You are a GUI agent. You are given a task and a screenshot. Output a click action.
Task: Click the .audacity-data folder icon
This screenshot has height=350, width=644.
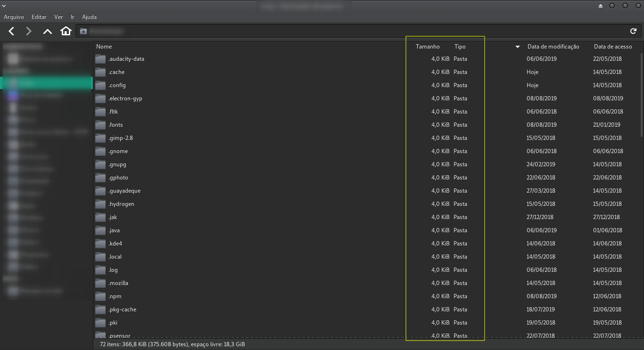pyautogui.click(x=100, y=59)
